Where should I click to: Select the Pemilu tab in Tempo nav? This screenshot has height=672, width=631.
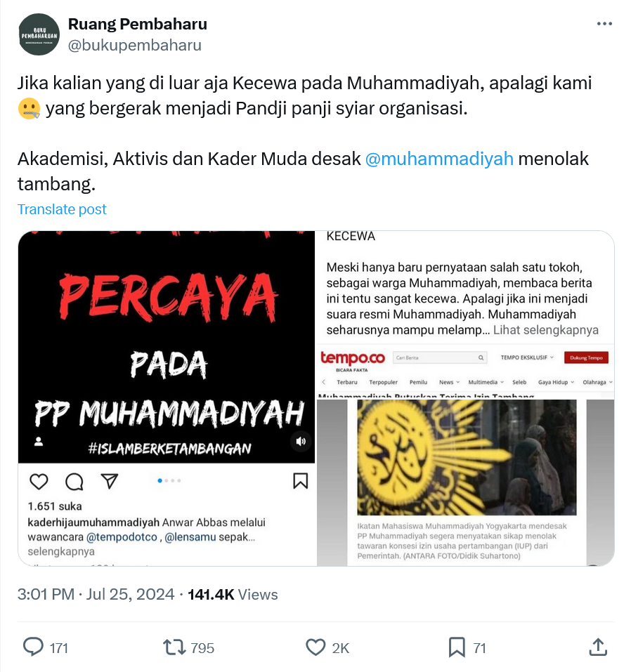click(x=418, y=382)
